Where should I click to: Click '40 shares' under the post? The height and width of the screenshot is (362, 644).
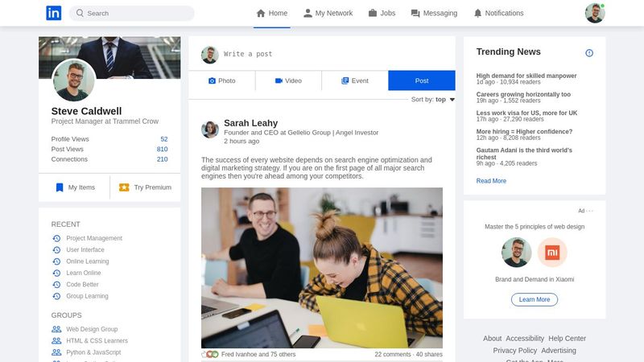429,354
